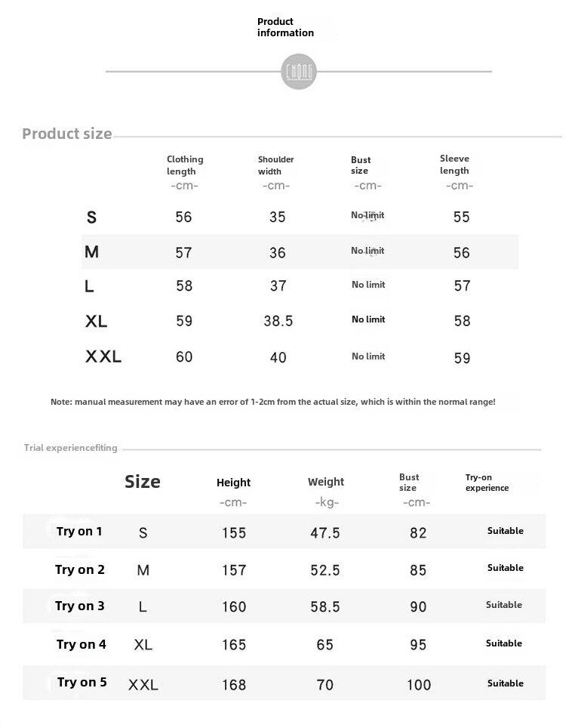Image resolution: width=566 pixels, height=728 pixels.
Task: Select the 'Try-on experience' column header
Action: click(x=487, y=483)
